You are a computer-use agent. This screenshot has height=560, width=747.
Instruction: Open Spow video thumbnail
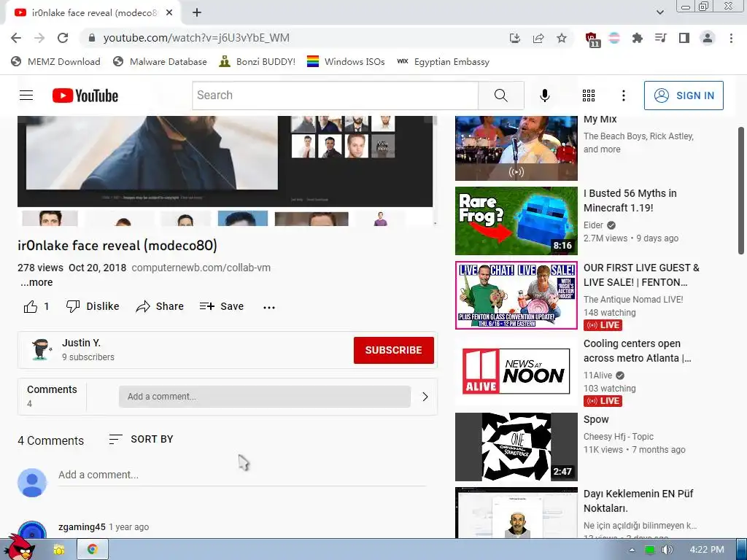click(516, 447)
